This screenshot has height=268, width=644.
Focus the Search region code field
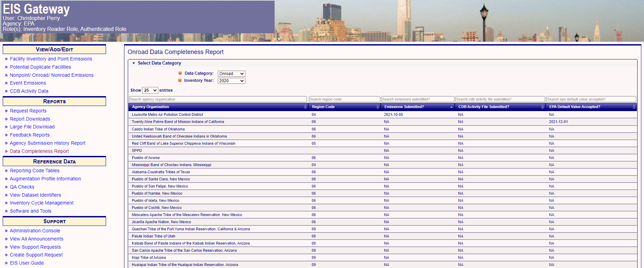click(344, 99)
